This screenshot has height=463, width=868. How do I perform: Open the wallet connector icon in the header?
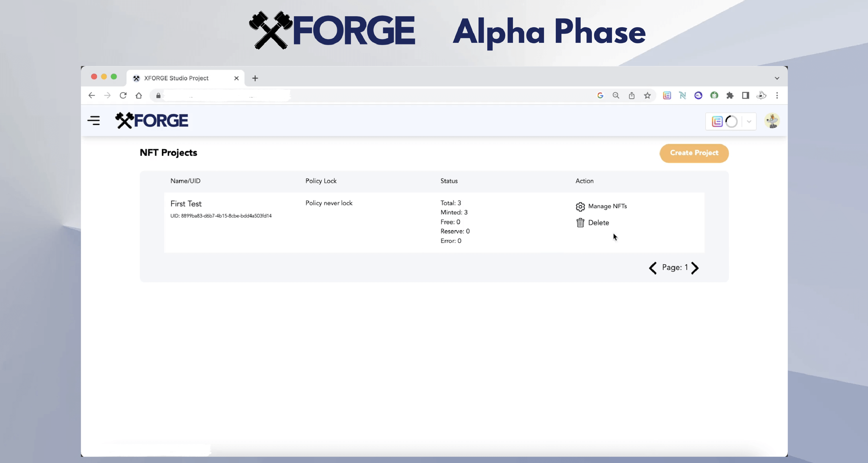click(x=717, y=122)
